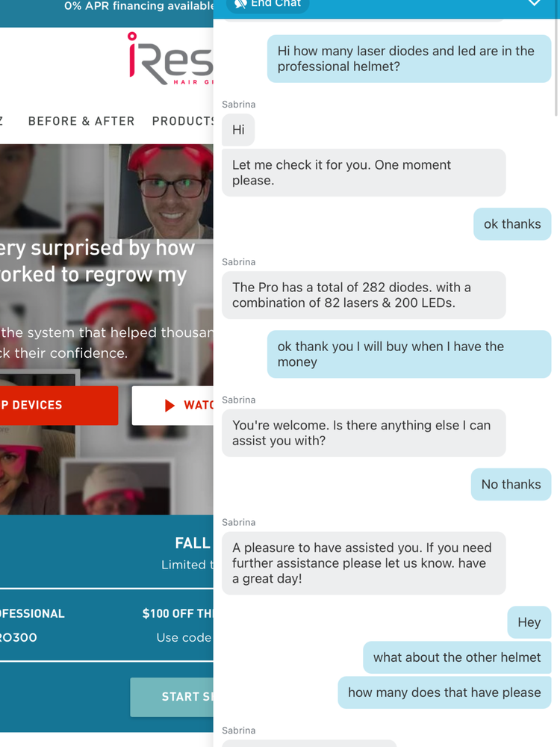The height and width of the screenshot is (747, 560).
Task: Click the Watch play triangle icon
Action: click(x=169, y=406)
